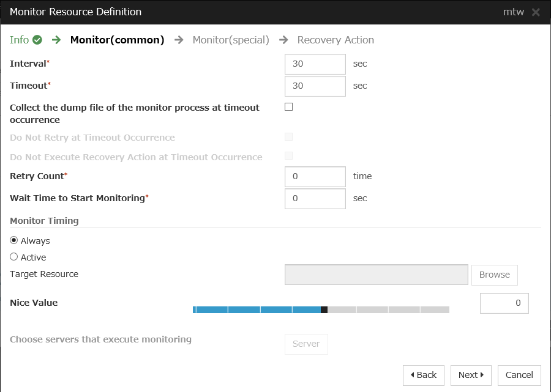The image size is (551, 392).
Task: Jump to the Recovery Action step
Action: (x=335, y=40)
